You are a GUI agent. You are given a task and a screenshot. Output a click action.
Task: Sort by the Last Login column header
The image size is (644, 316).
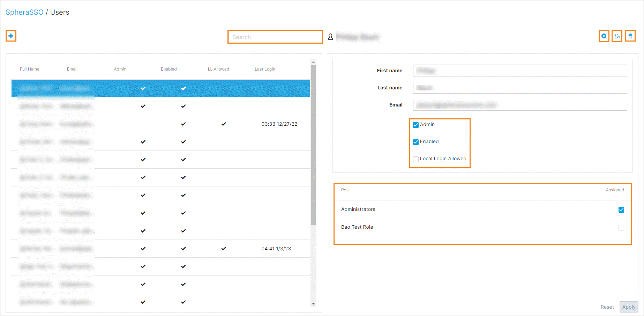[265, 69]
